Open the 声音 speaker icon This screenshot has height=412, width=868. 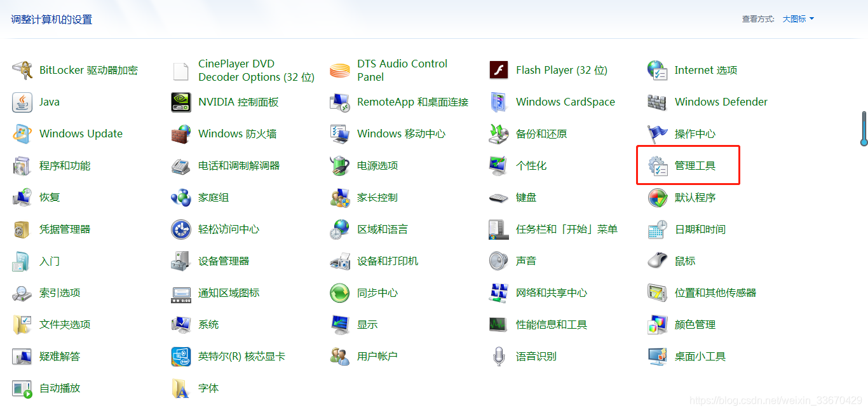[x=499, y=261]
